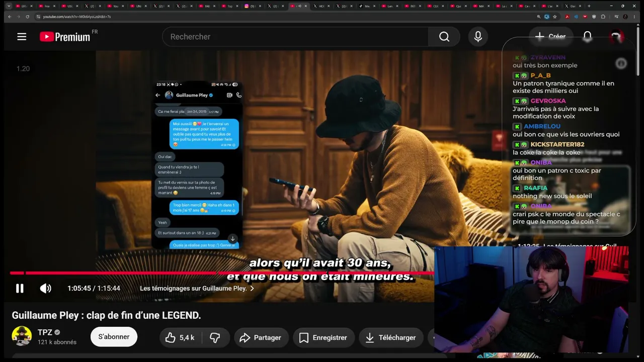Focus the Rechercher search field

[295, 37]
